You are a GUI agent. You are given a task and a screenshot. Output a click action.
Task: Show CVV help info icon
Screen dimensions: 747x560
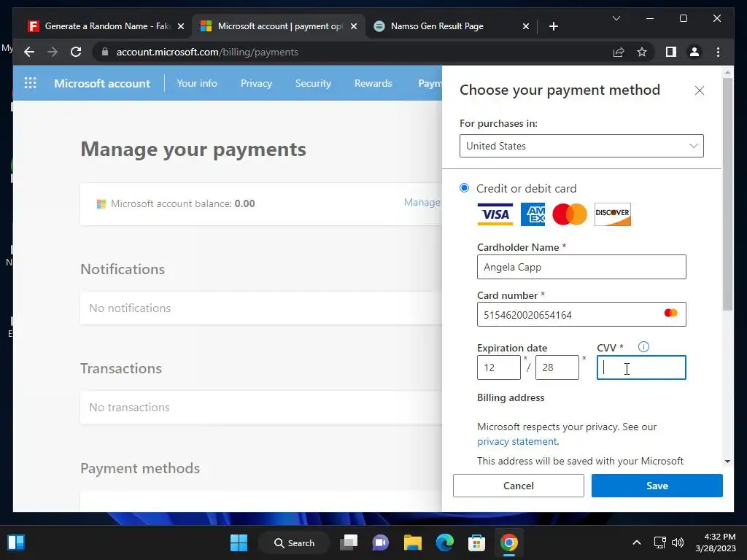click(x=643, y=346)
